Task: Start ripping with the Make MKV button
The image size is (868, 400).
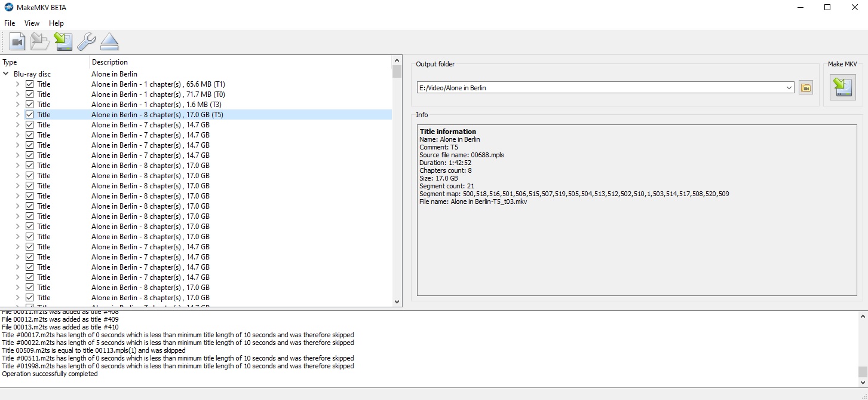Action: point(843,87)
